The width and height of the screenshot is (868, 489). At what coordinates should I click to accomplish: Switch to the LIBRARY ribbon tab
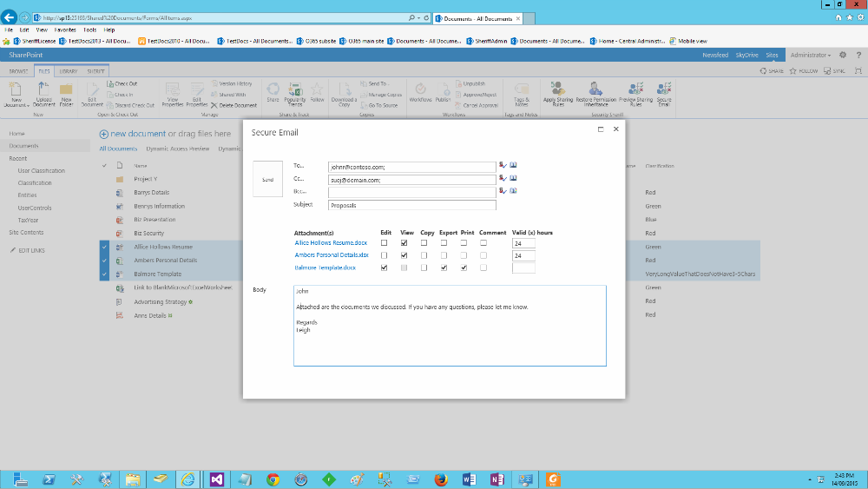[68, 71]
